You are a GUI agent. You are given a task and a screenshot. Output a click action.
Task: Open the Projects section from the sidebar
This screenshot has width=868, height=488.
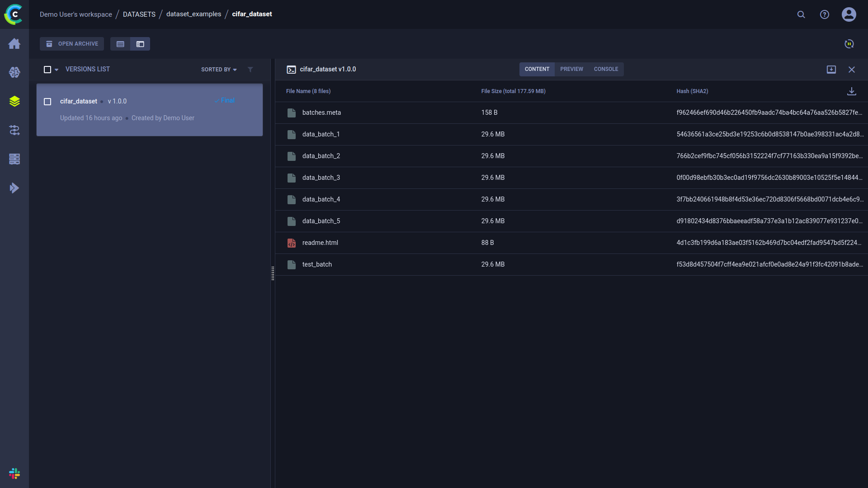[14, 72]
